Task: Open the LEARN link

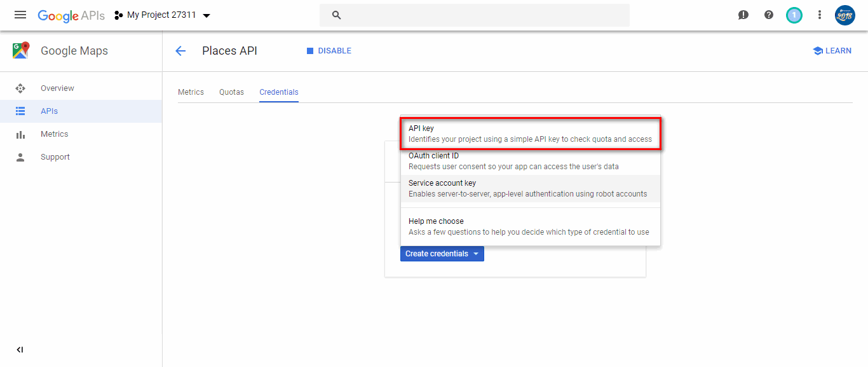Action: coord(832,51)
